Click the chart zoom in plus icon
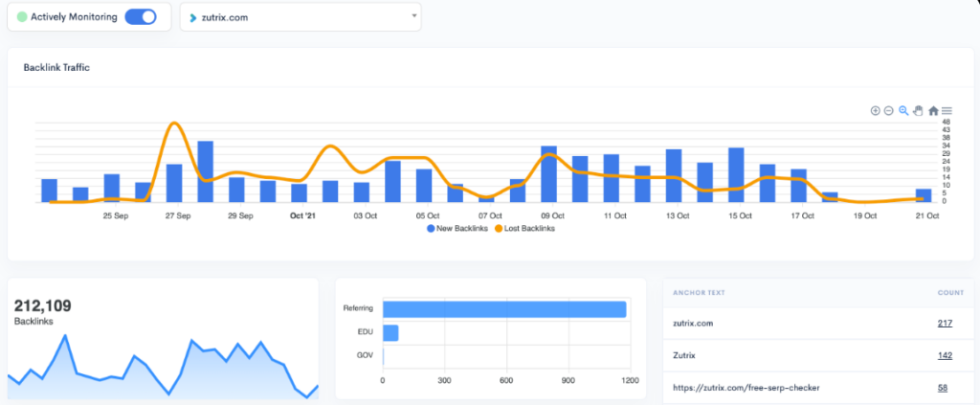This screenshot has width=980, height=405. 875,111
